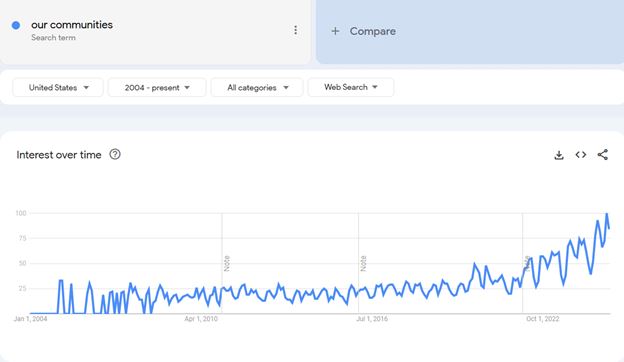Change the Web Search type dropdown
The image size is (624, 362).
click(351, 87)
